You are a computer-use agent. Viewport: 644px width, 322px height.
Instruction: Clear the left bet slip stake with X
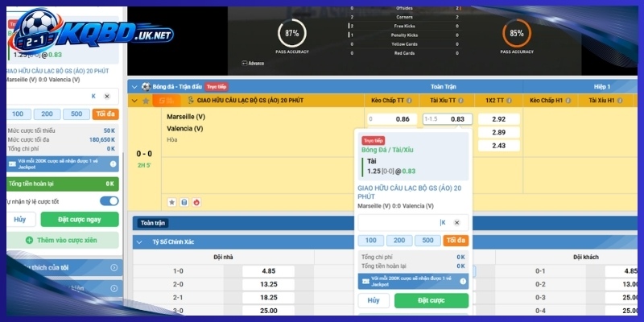click(107, 96)
